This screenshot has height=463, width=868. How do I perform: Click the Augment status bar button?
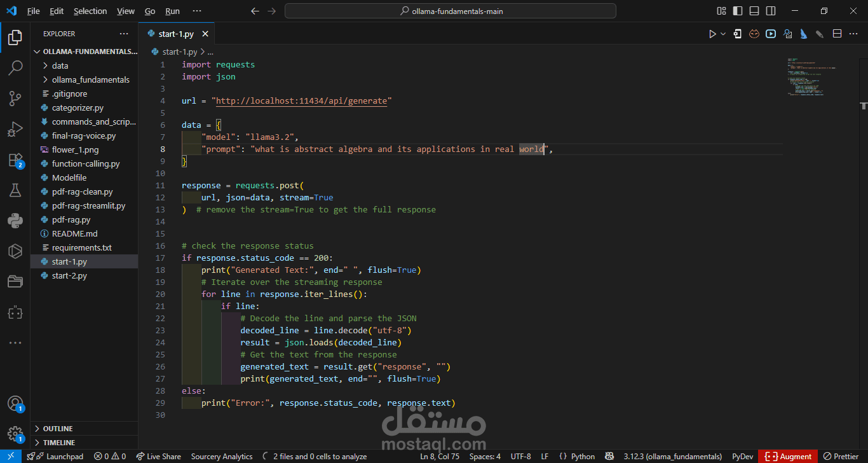[x=789, y=456]
